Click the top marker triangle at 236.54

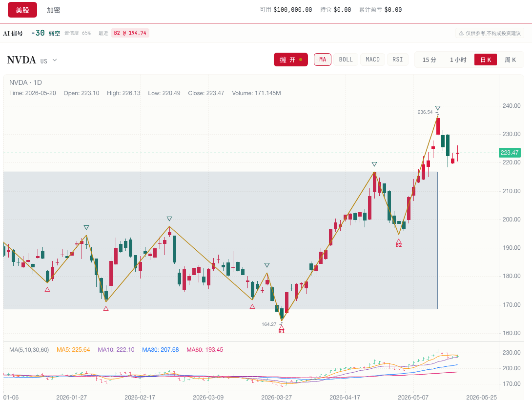[438, 108]
